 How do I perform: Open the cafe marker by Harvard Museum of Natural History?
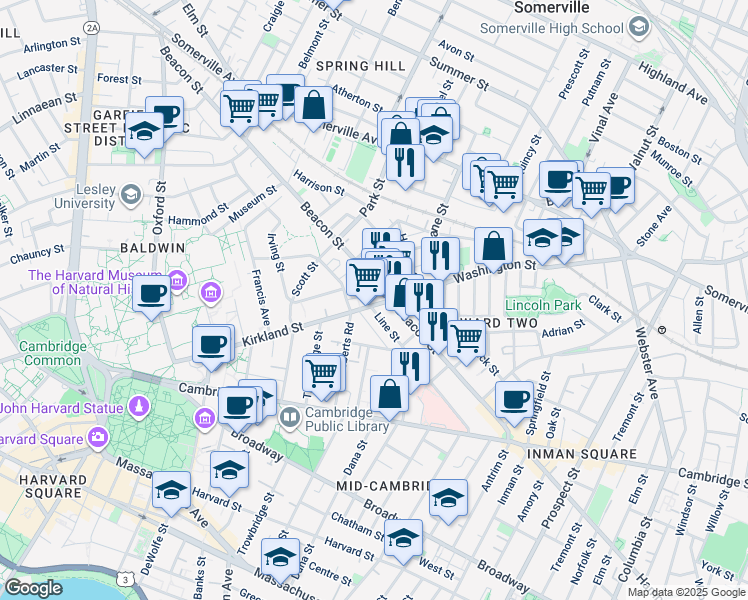coord(151,295)
